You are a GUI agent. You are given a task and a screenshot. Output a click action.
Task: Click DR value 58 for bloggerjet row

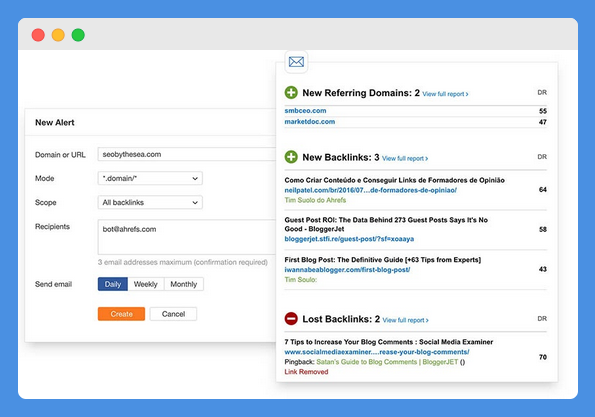click(x=543, y=229)
